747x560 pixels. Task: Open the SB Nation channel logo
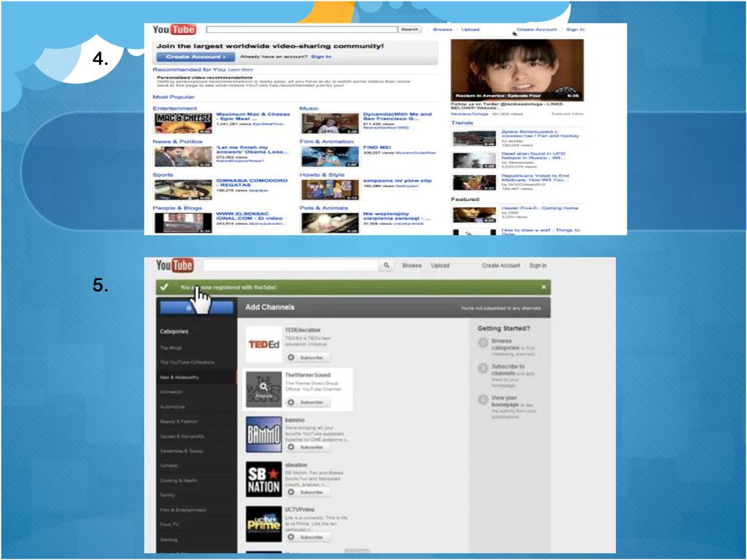coord(263,479)
